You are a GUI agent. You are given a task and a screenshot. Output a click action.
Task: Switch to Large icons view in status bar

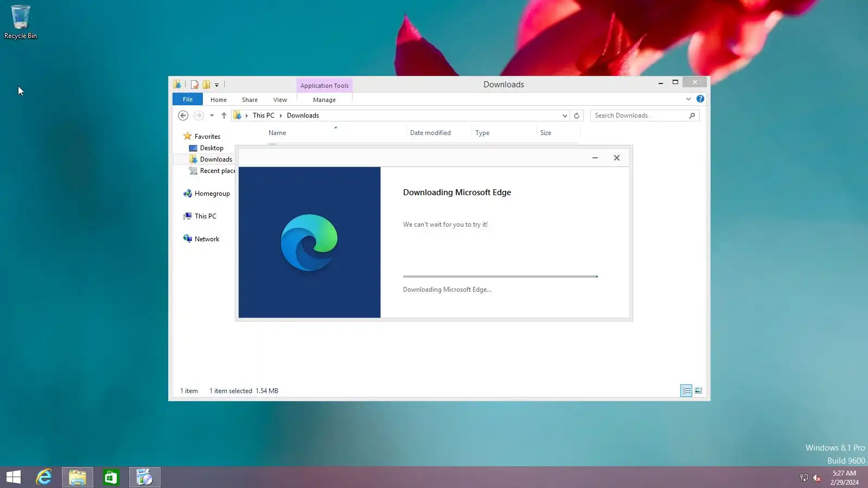(698, 390)
